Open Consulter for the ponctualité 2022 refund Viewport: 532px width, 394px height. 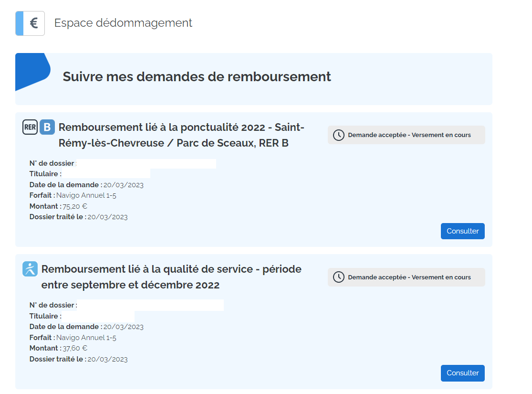click(x=462, y=231)
